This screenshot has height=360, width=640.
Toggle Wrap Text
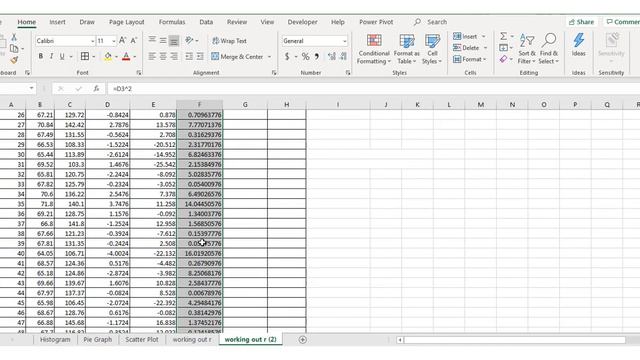pyautogui.click(x=229, y=41)
